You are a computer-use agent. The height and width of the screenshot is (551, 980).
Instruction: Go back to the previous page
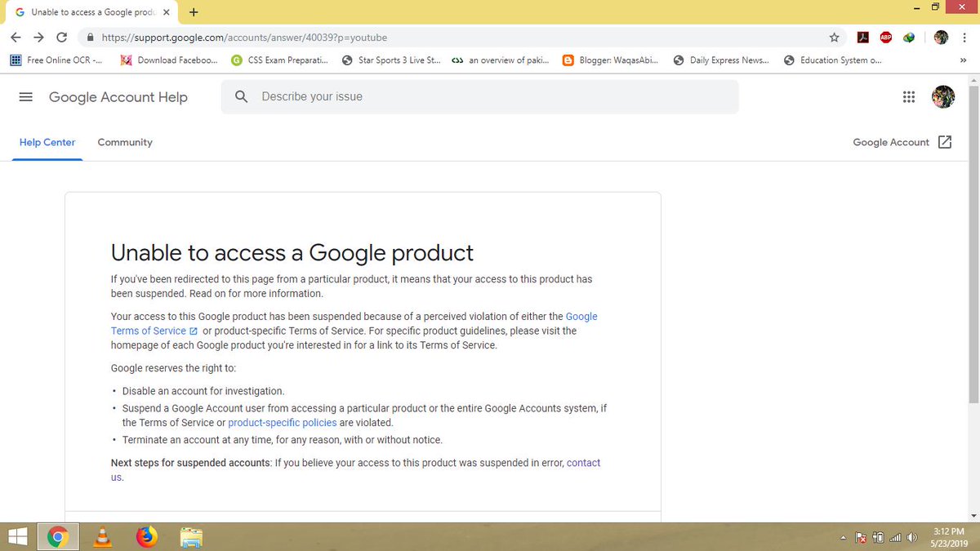pyautogui.click(x=16, y=38)
